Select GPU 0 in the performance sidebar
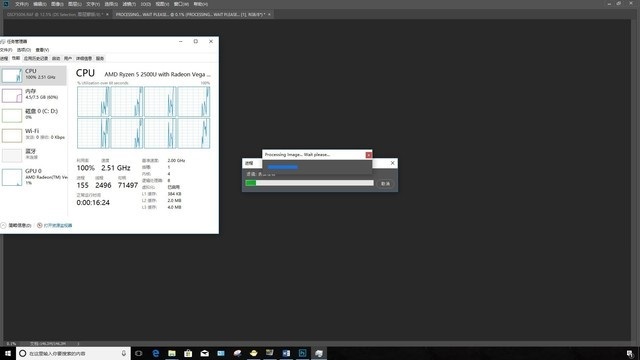Image resolution: width=640 pixels, height=360 pixels. click(x=33, y=177)
